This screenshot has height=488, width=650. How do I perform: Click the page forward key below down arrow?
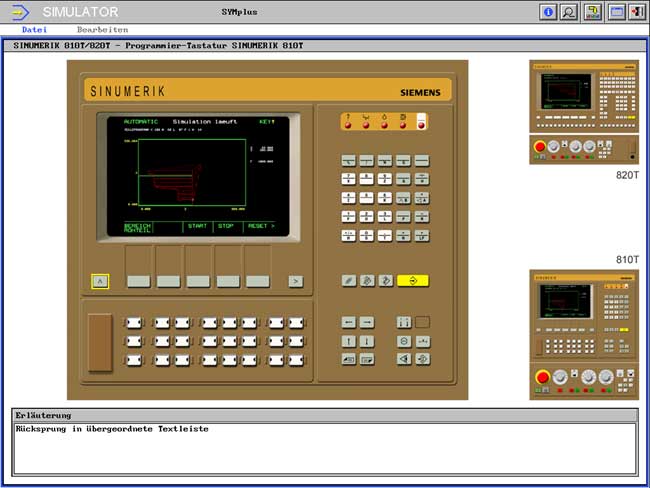367,359
